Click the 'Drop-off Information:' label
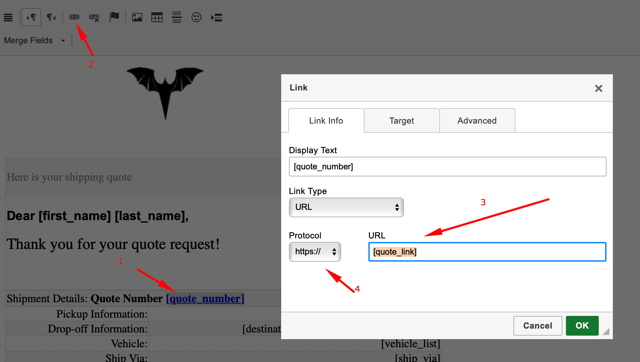Image resolution: width=640 pixels, height=362 pixels. pyautogui.click(x=98, y=329)
